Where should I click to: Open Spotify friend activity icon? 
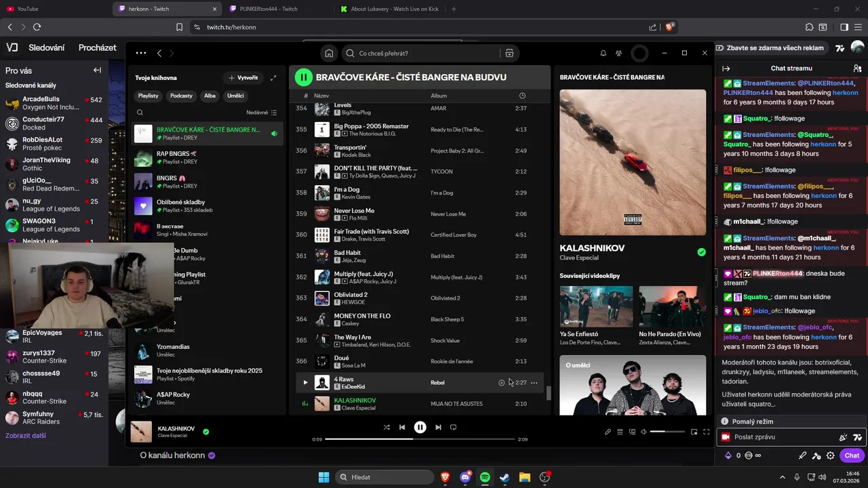pyautogui.click(x=618, y=53)
